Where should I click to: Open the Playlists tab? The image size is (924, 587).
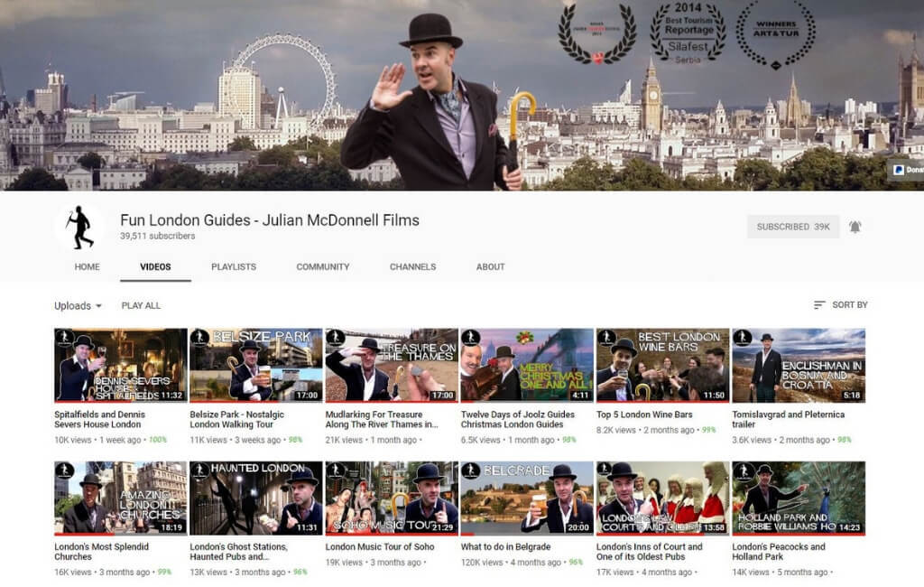coord(234,266)
